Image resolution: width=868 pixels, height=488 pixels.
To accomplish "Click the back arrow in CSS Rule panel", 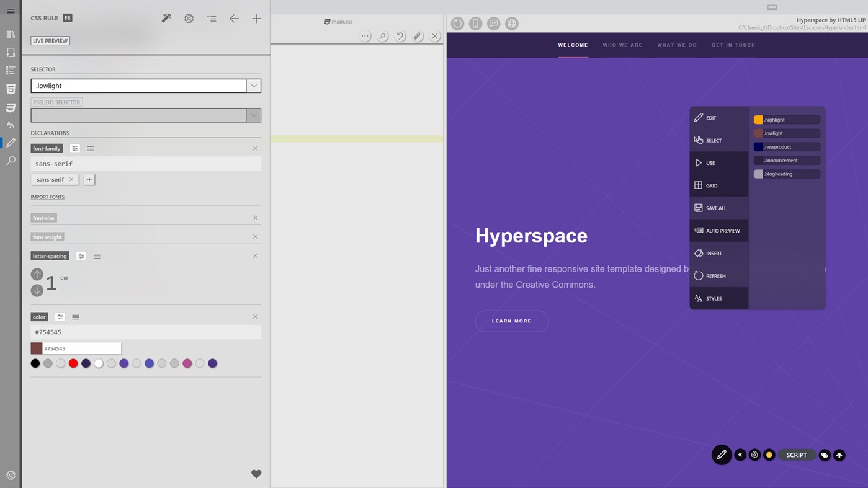I will (234, 19).
